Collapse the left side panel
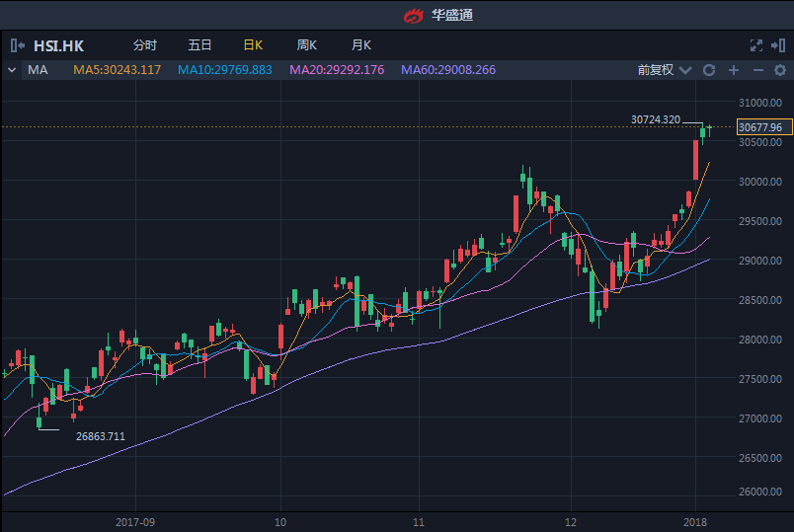 18,45
